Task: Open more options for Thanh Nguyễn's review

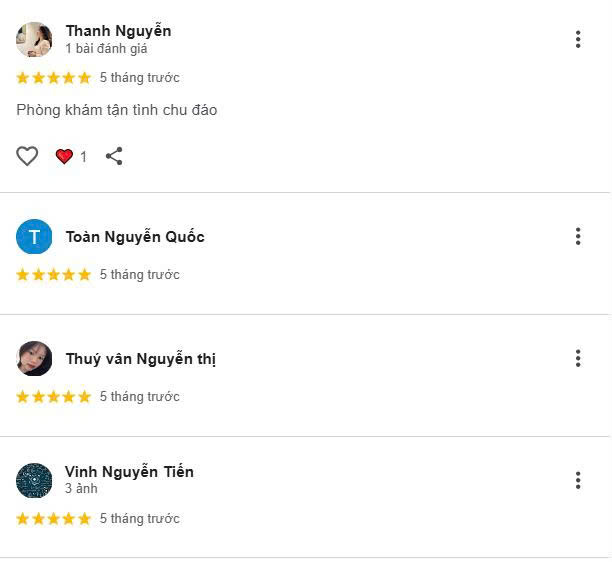Action: coord(578,39)
